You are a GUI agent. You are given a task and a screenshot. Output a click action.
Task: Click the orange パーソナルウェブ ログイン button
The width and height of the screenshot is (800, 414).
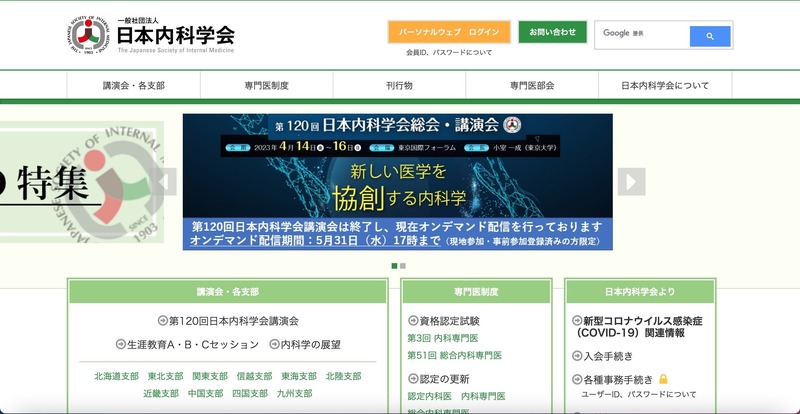pos(449,32)
